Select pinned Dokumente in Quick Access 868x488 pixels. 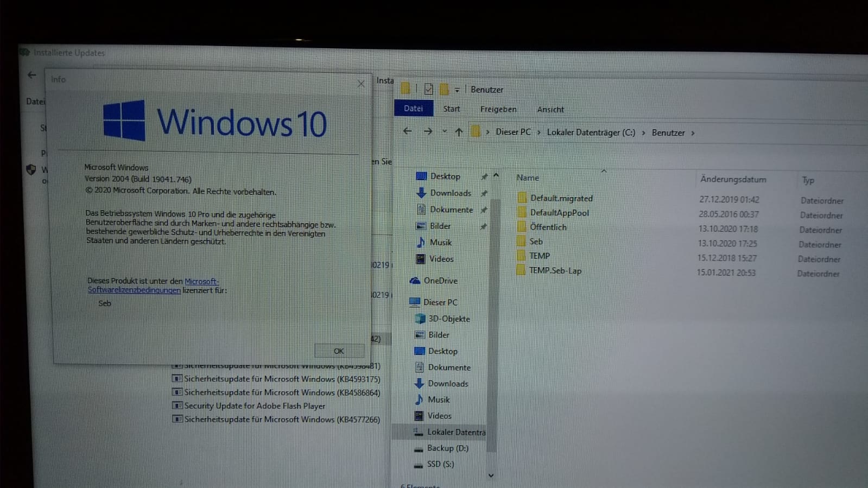(451, 210)
